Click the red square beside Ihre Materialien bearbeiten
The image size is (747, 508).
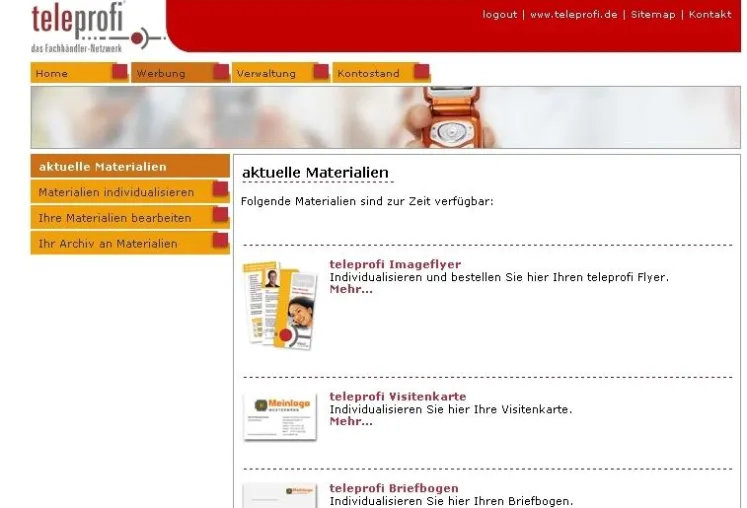(220, 214)
